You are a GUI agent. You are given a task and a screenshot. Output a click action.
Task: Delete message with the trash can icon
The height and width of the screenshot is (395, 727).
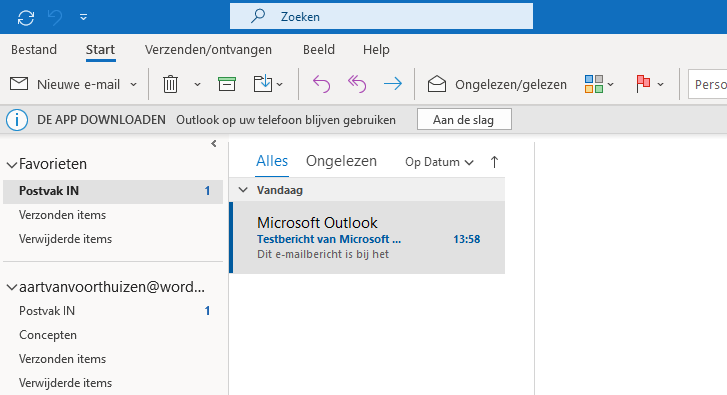click(x=170, y=84)
